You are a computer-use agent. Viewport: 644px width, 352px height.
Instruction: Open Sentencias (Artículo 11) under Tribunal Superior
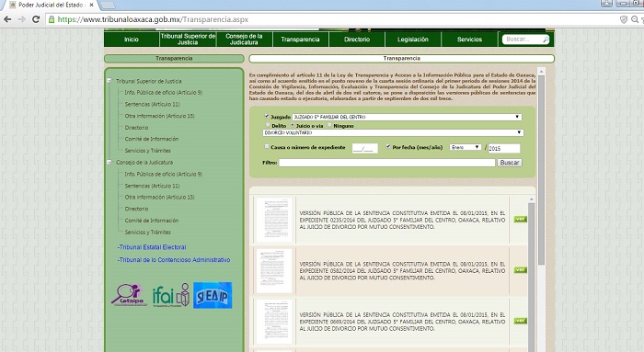coord(152,104)
